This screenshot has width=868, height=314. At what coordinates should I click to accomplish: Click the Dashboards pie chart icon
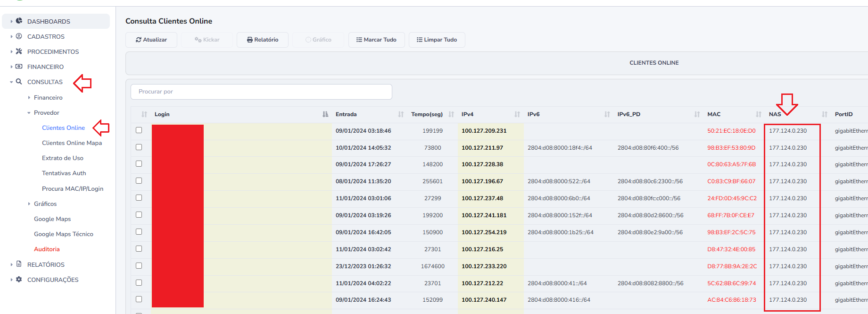point(19,21)
